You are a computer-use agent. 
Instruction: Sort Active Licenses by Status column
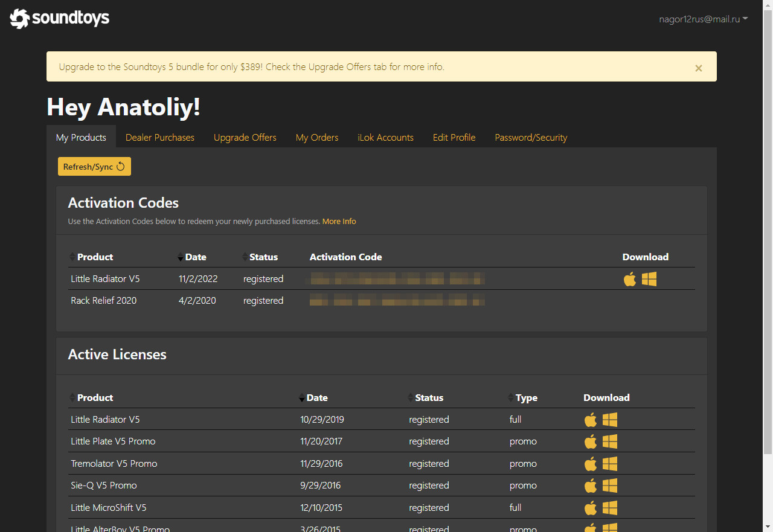point(426,398)
